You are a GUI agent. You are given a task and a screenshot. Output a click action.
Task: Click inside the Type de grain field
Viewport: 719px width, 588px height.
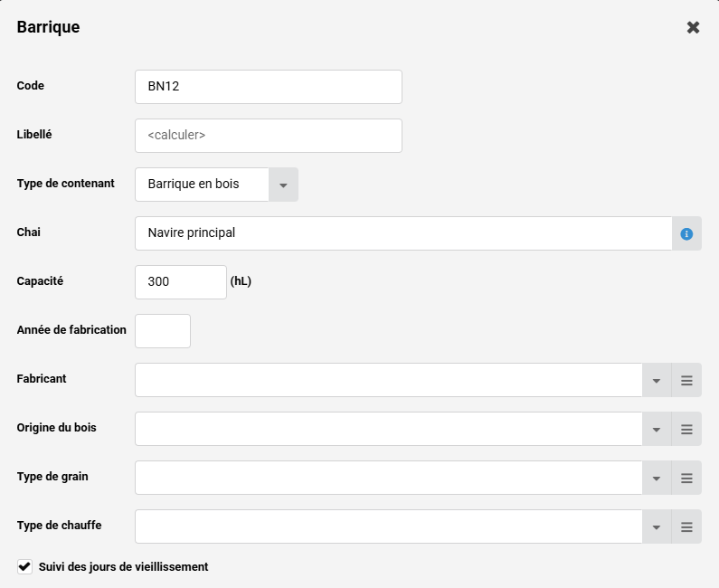click(x=388, y=478)
